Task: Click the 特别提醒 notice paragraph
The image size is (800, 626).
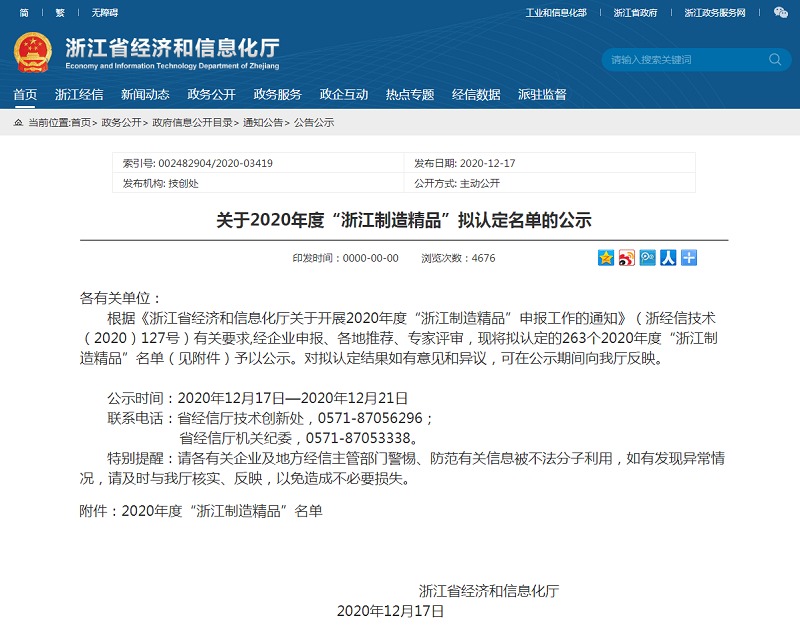Action: (x=402, y=468)
